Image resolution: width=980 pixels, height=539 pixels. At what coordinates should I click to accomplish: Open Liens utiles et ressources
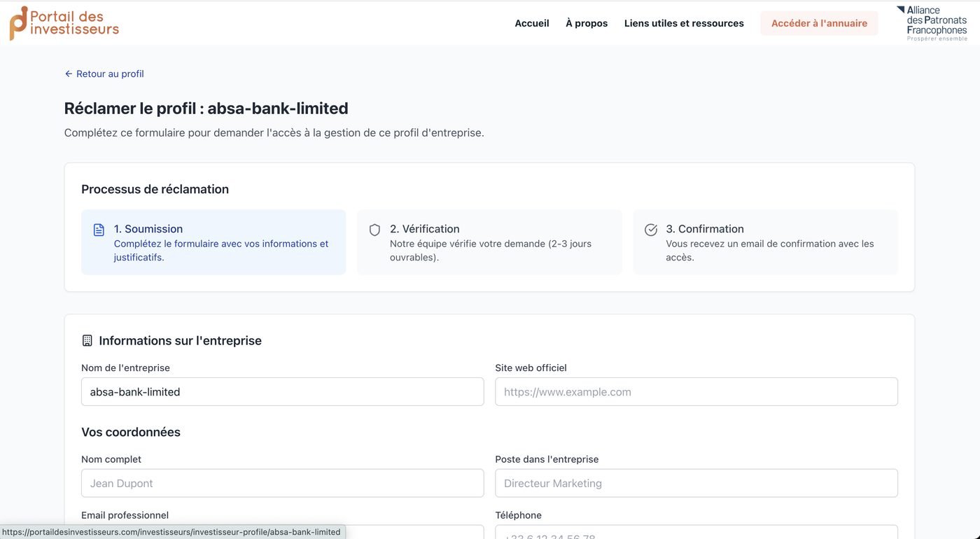(684, 23)
